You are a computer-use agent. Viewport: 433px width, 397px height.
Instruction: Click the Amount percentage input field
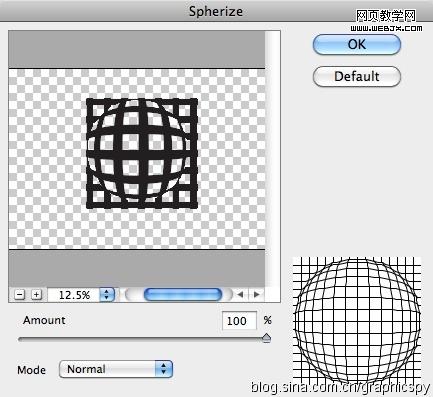click(239, 321)
